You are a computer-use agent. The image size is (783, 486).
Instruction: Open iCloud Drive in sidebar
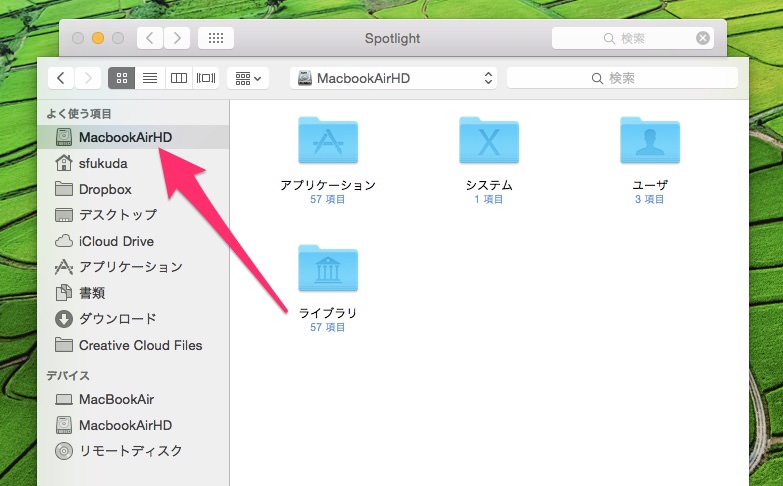[x=133, y=241]
